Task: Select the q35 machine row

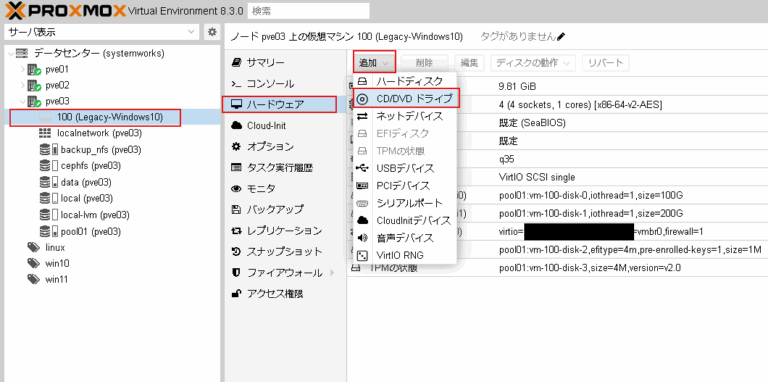Action: pos(557,159)
